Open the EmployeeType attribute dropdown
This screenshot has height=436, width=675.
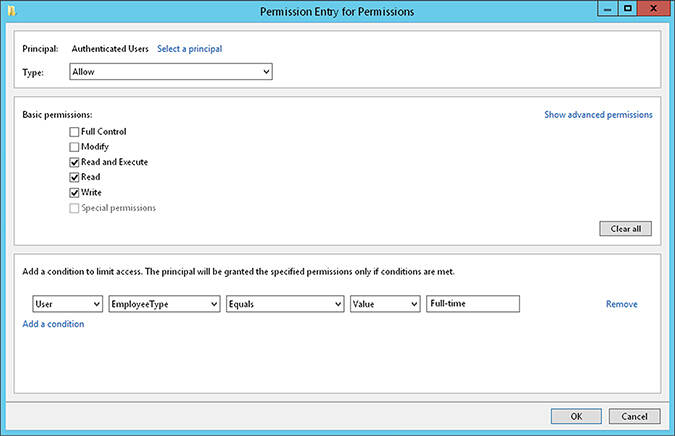pos(164,304)
